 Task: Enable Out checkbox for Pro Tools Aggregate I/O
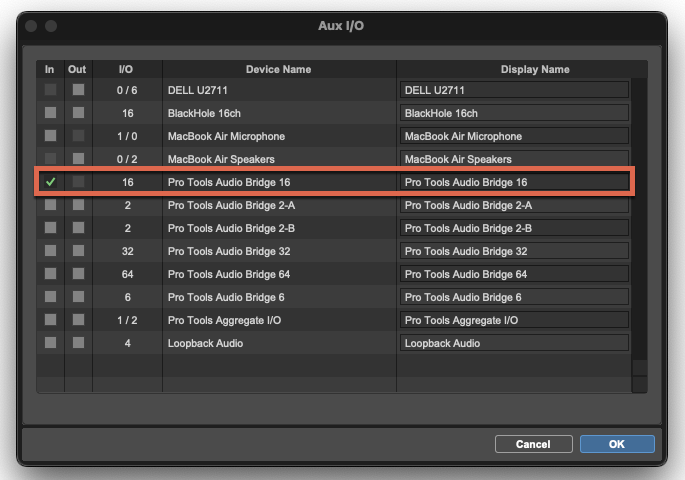pos(79,320)
